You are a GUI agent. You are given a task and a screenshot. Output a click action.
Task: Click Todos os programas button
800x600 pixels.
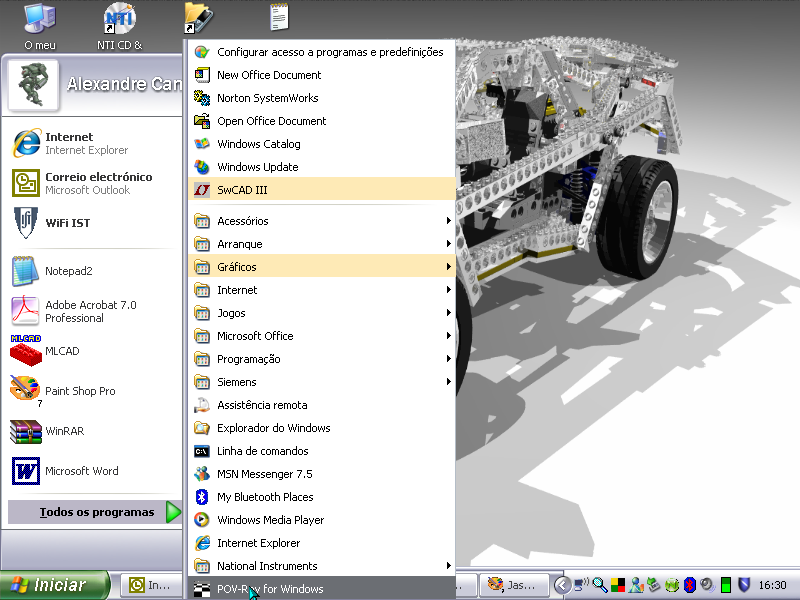point(95,512)
